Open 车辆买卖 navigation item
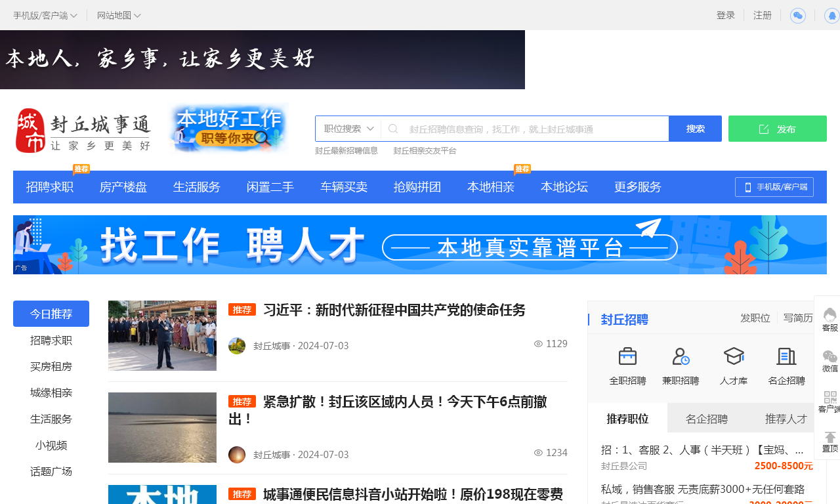This screenshot has height=504, width=840. (344, 187)
